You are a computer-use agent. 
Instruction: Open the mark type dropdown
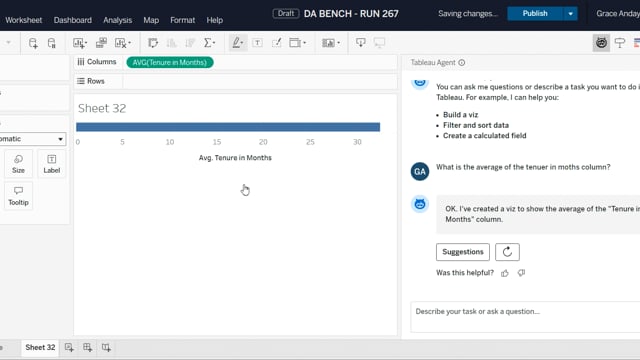[33, 139]
